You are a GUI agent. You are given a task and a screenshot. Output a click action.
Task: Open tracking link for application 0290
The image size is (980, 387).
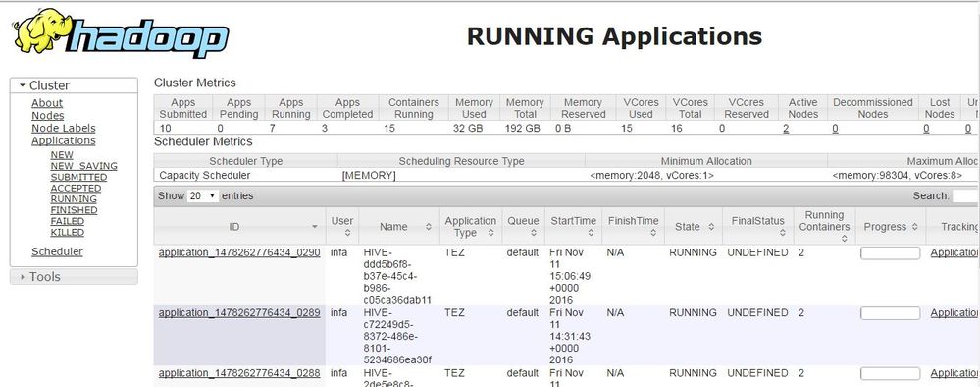tap(954, 253)
